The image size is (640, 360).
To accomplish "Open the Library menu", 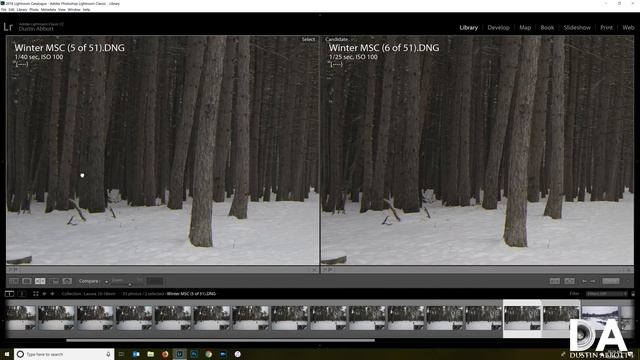I will 22,9.
